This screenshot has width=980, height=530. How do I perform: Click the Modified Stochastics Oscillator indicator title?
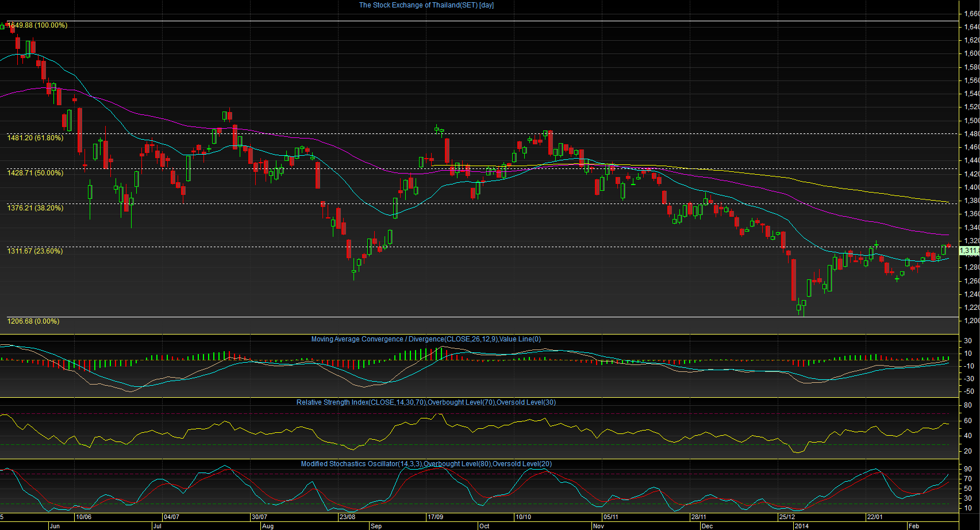coord(426,464)
